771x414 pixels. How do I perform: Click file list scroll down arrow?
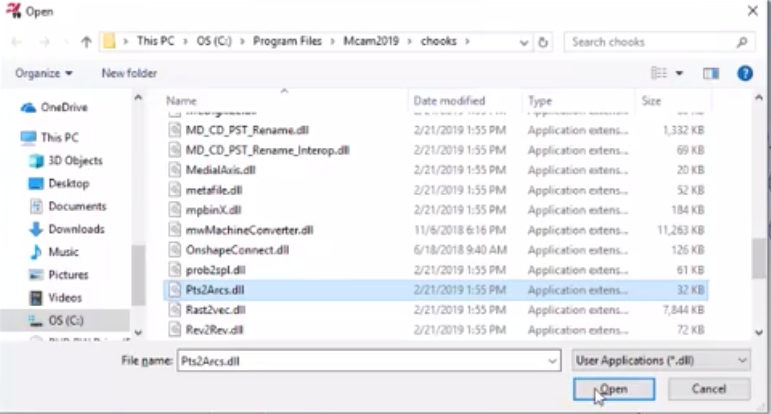[759, 332]
